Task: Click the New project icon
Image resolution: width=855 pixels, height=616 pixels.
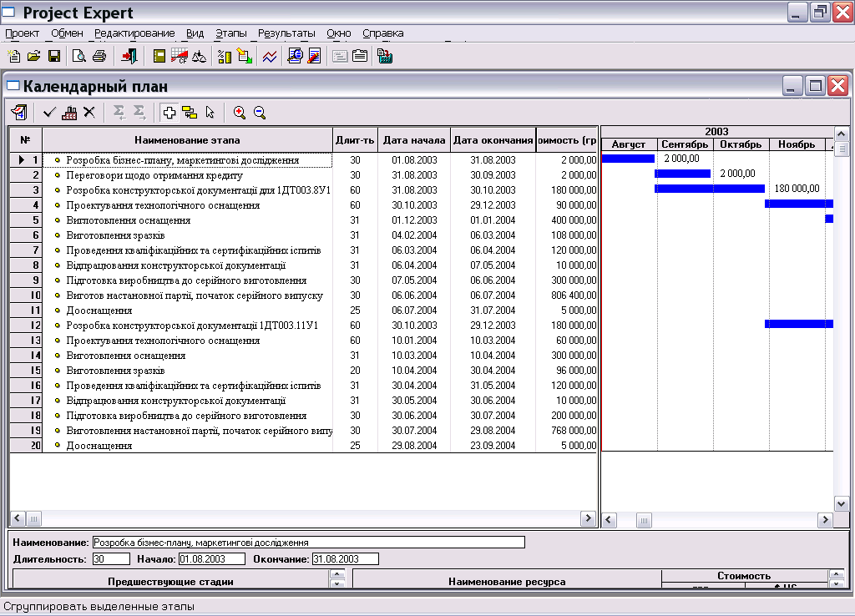Action: pos(13,56)
